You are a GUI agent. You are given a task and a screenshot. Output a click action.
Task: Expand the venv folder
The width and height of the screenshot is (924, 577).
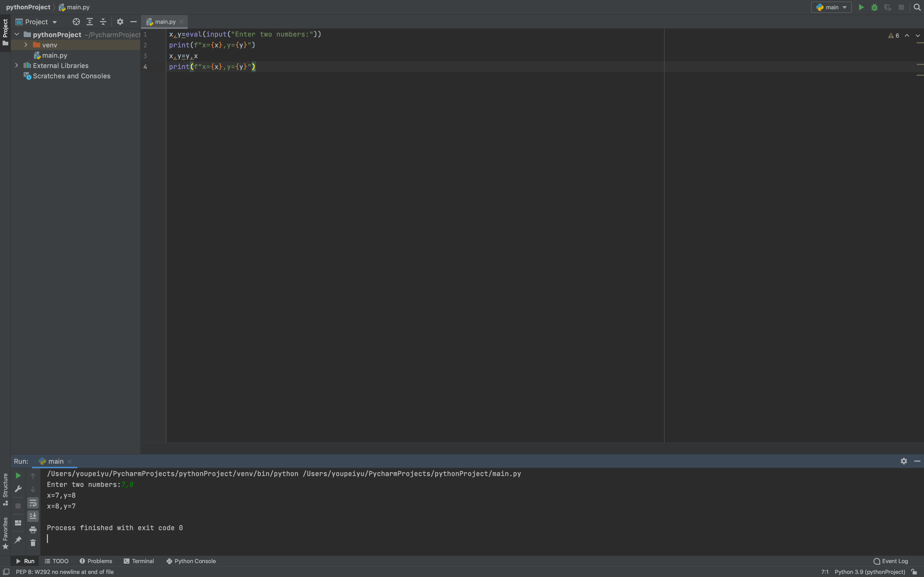click(26, 45)
